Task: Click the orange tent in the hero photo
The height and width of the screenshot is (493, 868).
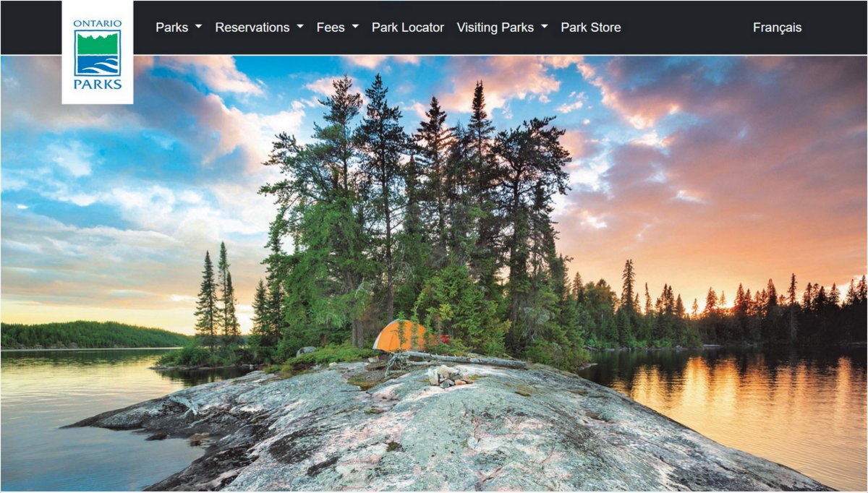Action: point(399,336)
